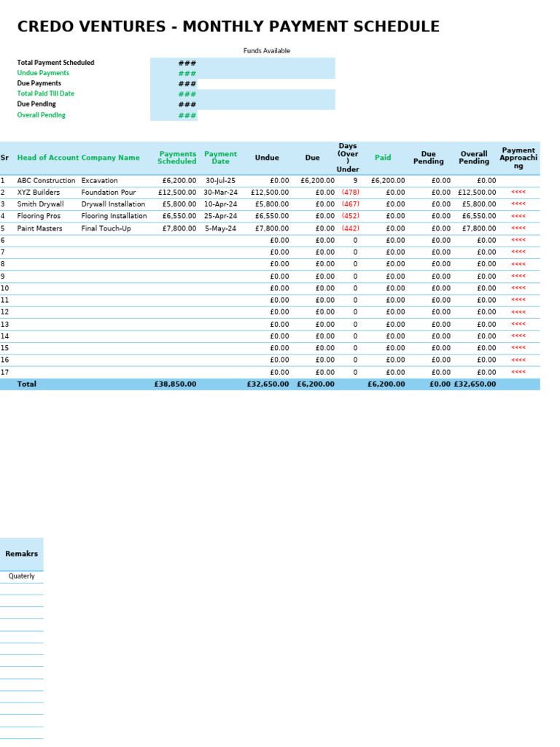Click the Quaterly remark cell
560x747 pixels.
(21, 576)
